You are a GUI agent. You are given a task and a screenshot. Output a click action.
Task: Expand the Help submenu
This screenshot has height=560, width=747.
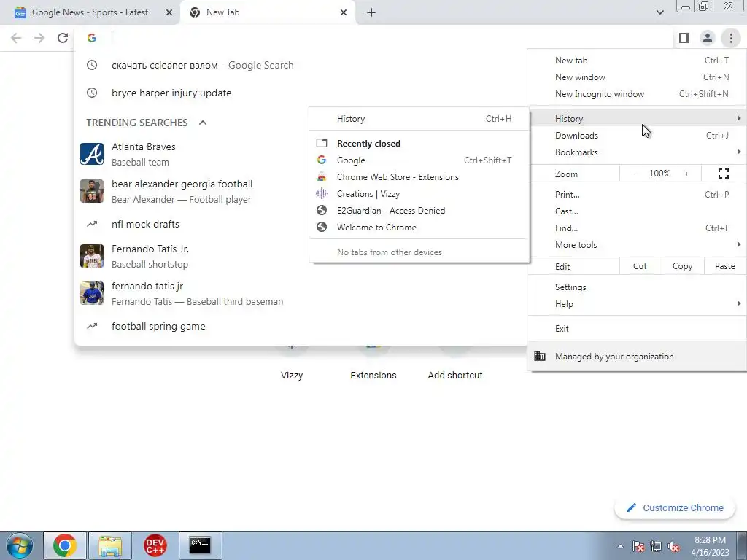637,304
